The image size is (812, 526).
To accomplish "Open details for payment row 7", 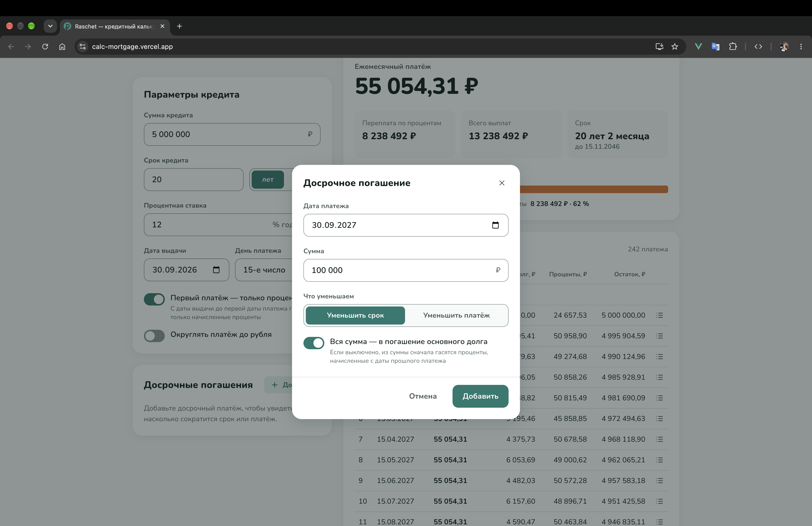I will tap(659, 439).
